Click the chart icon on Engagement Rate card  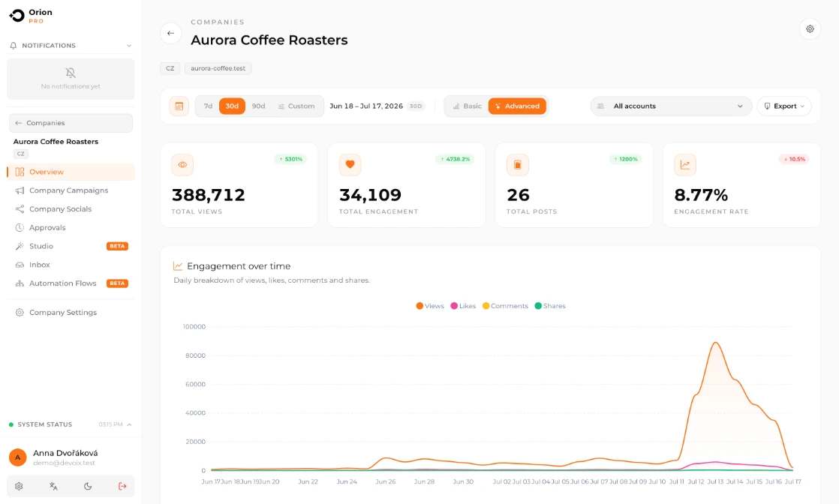coord(685,165)
